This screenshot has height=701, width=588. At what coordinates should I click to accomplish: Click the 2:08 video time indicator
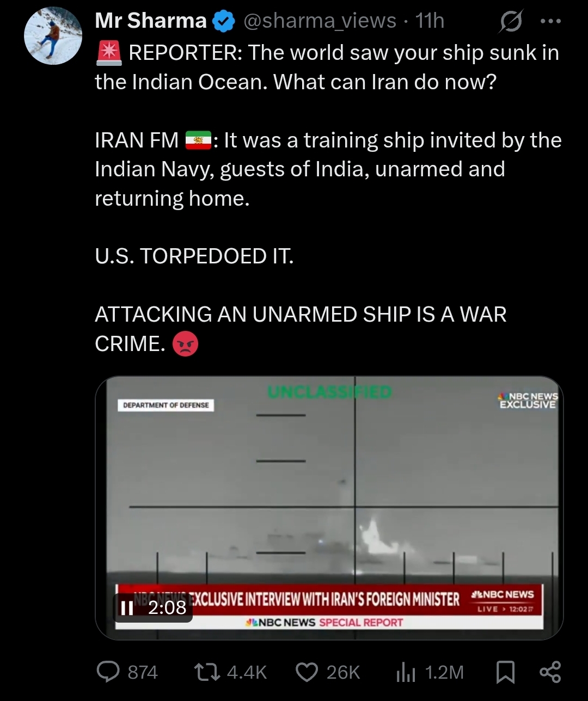[x=167, y=607]
